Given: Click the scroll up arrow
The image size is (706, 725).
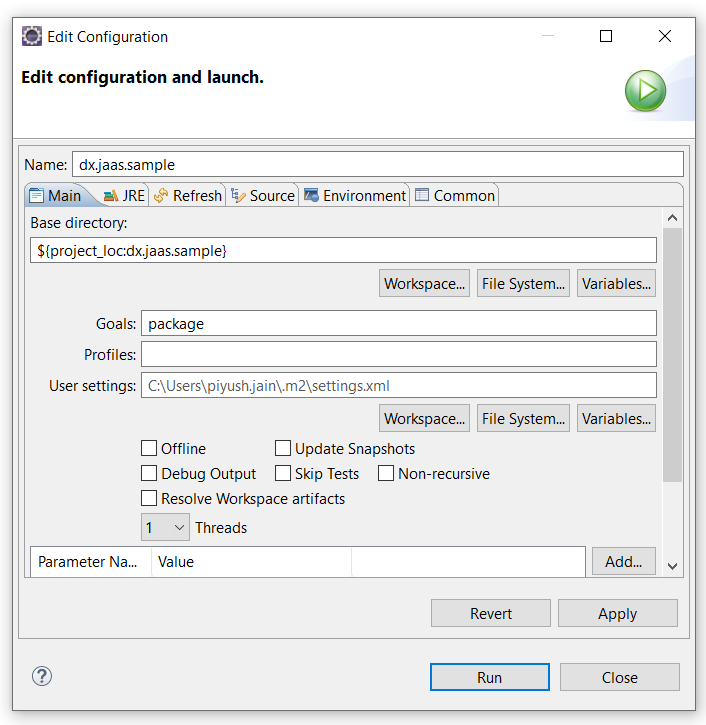Looking at the screenshot, I should pyautogui.click(x=673, y=218).
